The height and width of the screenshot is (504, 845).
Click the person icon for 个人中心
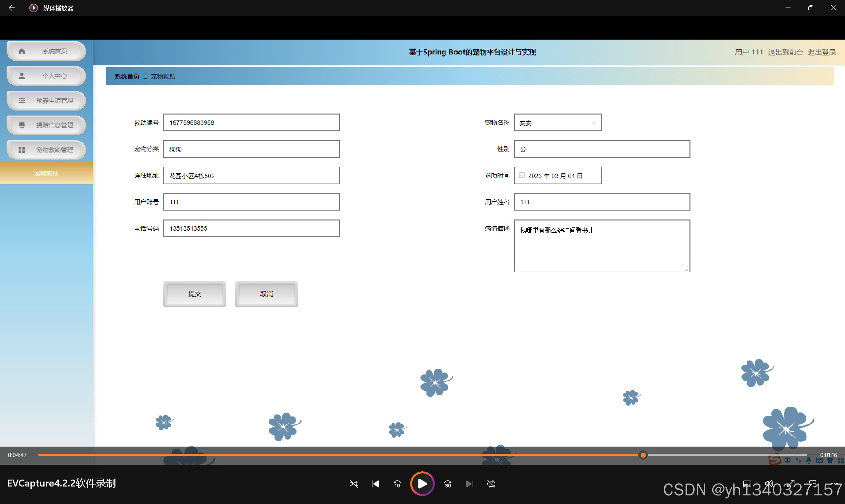click(x=22, y=76)
